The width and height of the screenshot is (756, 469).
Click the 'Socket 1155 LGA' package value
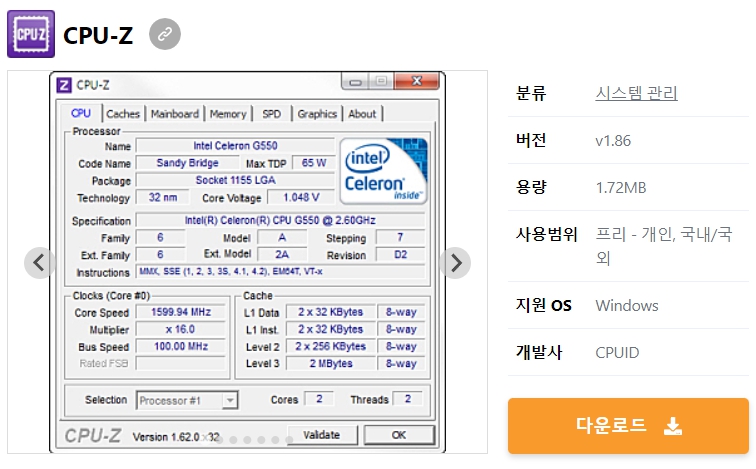(235, 180)
